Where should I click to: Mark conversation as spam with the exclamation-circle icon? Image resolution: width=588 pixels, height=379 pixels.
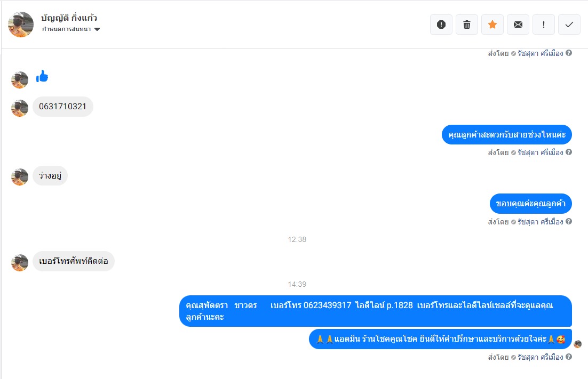click(x=441, y=25)
